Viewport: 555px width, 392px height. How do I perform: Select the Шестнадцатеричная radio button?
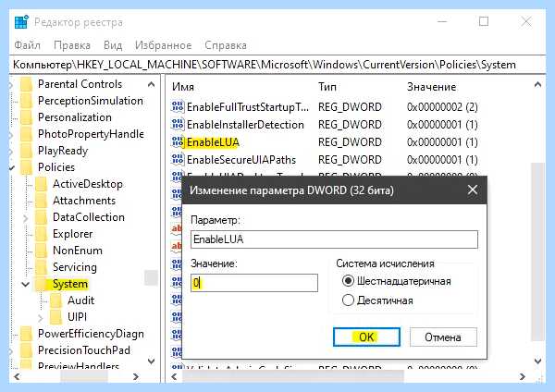click(x=348, y=281)
